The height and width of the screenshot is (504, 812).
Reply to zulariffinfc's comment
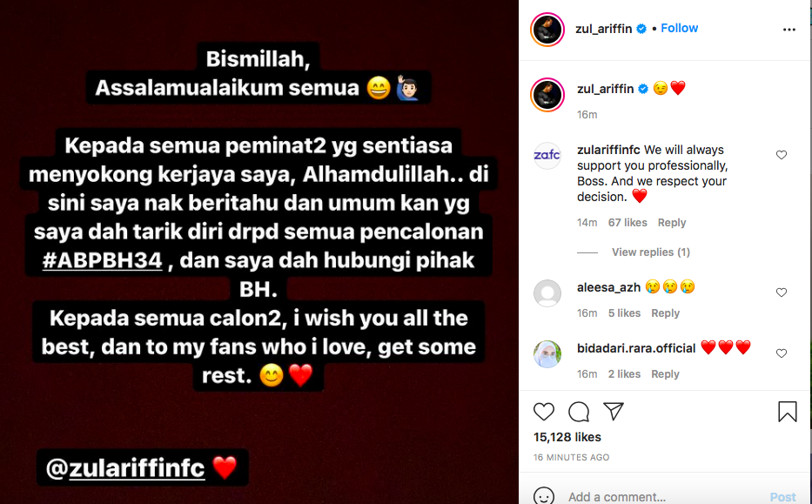tap(672, 223)
